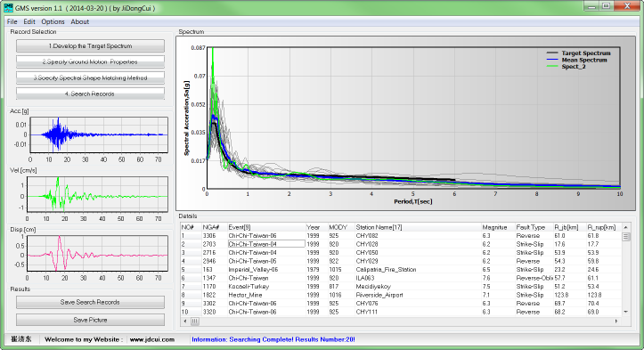Select the Hector_Mine record row
The height and width of the screenshot is (350, 644).
pos(401,295)
